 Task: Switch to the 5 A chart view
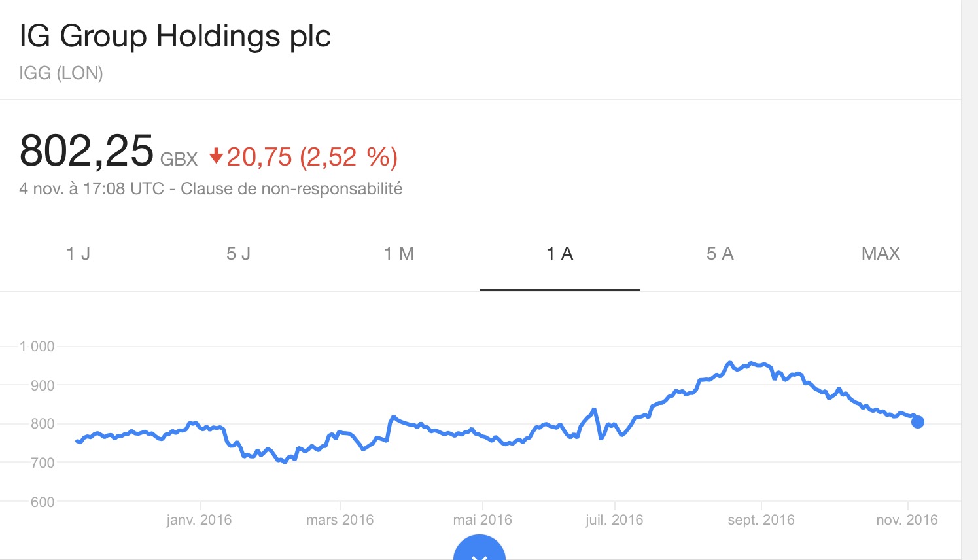[x=720, y=254]
